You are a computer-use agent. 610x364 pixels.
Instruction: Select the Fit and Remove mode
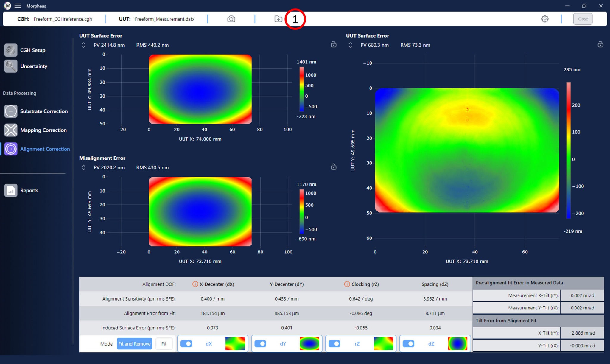pos(134,344)
